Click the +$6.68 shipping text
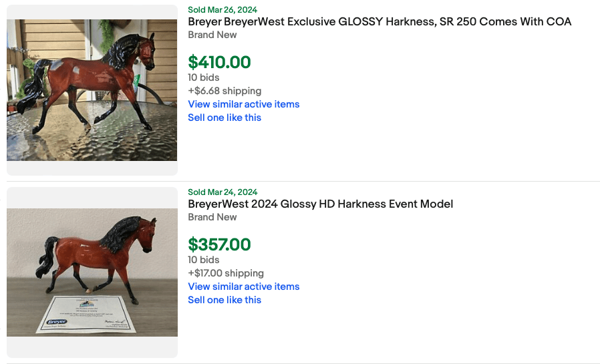Image resolution: width=600 pixels, height=364 pixels. 224,91
